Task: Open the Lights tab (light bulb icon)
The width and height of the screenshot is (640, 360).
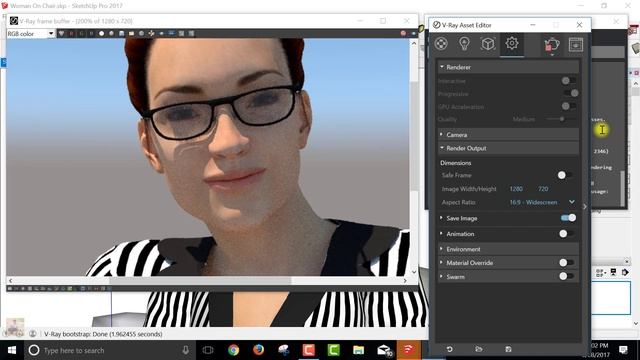Action: point(464,43)
